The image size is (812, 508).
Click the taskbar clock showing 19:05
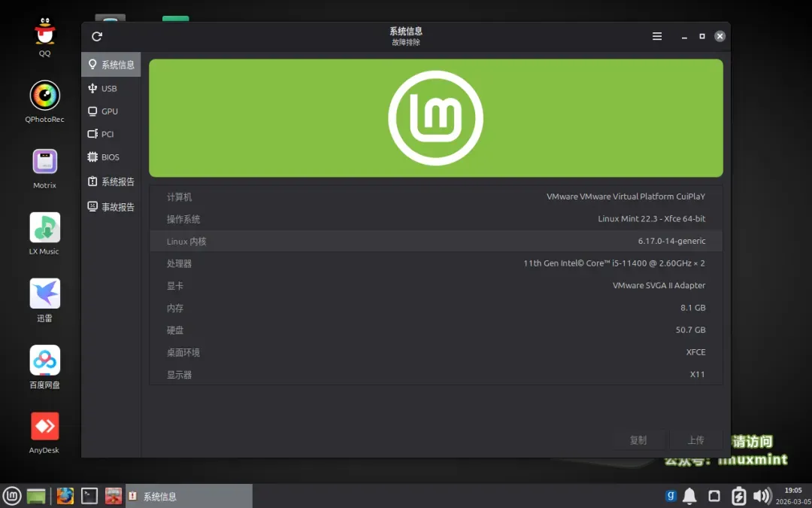[793, 496]
